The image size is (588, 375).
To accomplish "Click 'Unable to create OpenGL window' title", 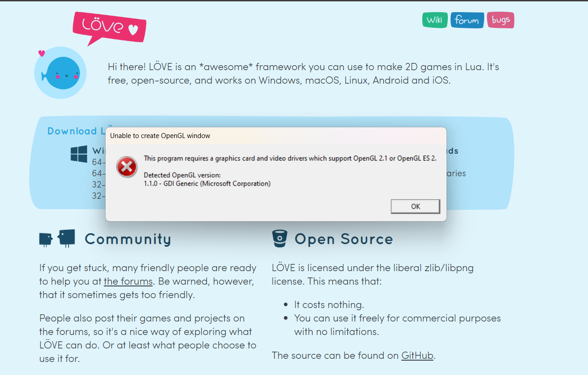I will pyautogui.click(x=160, y=135).
